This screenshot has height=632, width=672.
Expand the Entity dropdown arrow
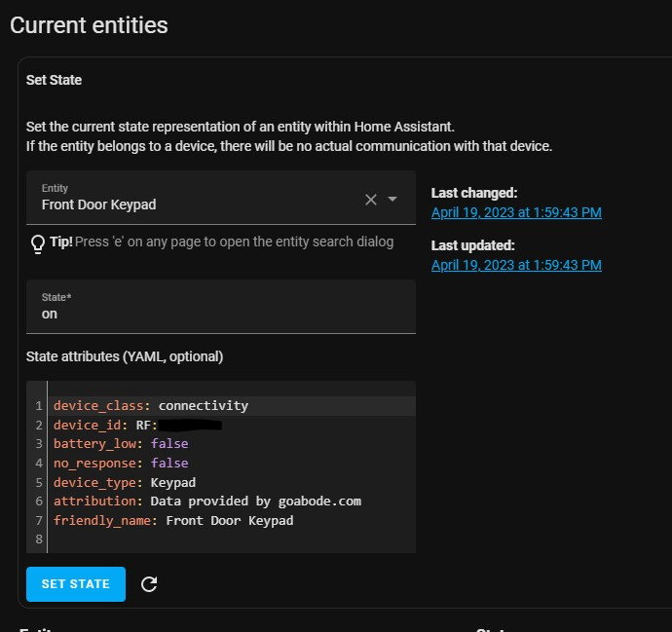pyautogui.click(x=392, y=200)
